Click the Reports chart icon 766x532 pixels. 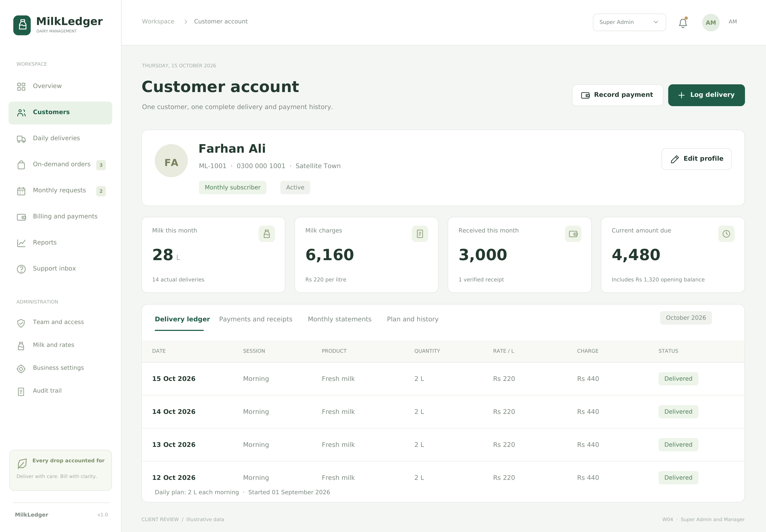(21, 243)
